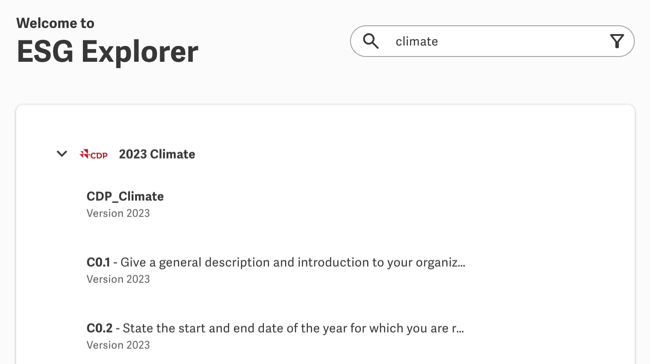
Task: Click the truncated ellipsis ending the C0.1 description
Action: (461, 265)
